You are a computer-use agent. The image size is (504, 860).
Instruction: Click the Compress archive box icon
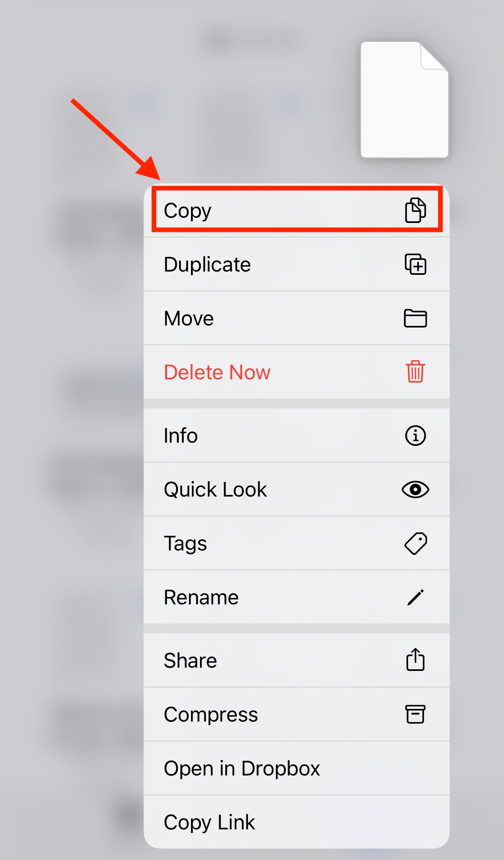(415, 714)
